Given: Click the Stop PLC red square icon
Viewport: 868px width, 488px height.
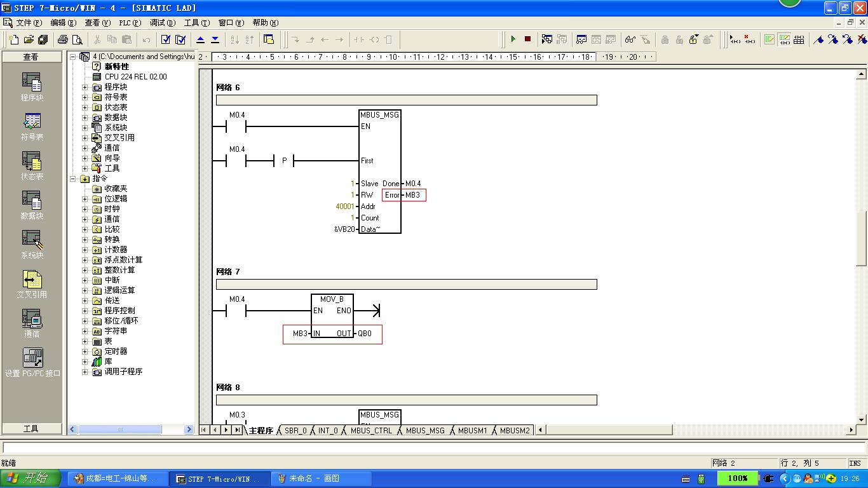Looking at the screenshot, I should (x=527, y=39).
